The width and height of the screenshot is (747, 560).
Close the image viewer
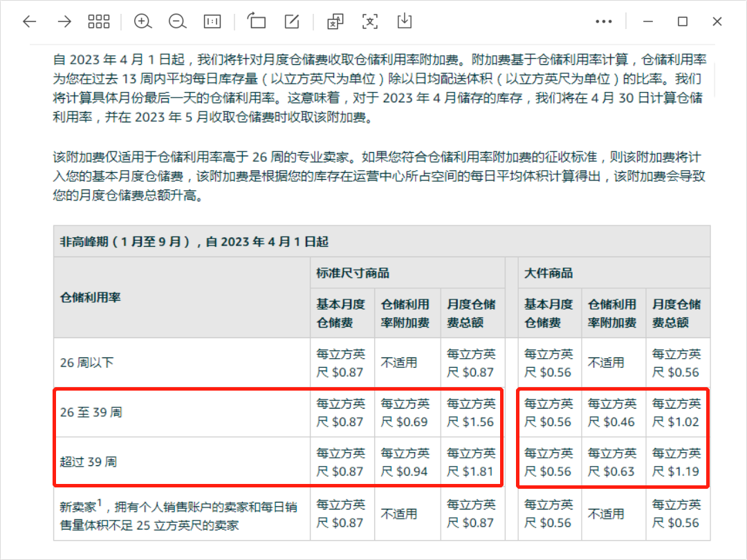(717, 21)
